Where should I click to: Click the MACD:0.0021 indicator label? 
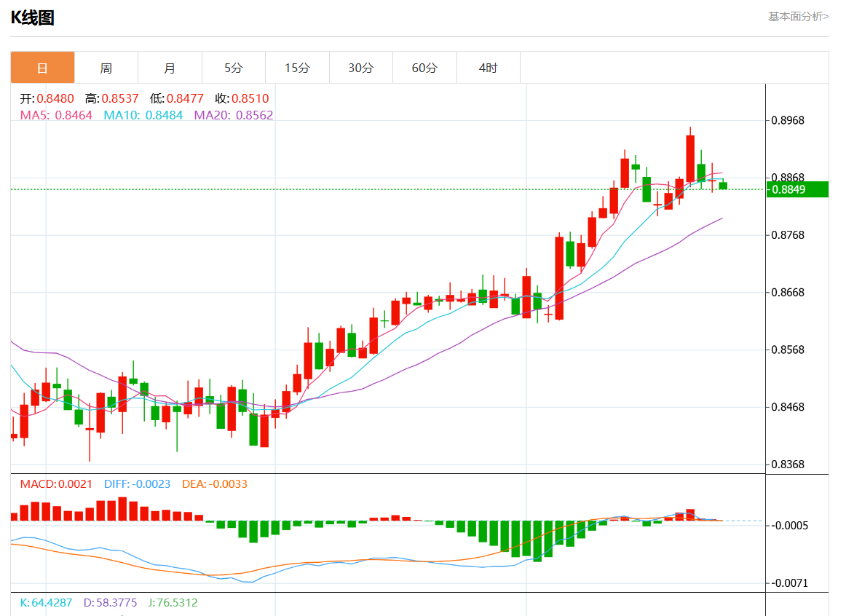coord(56,484)
